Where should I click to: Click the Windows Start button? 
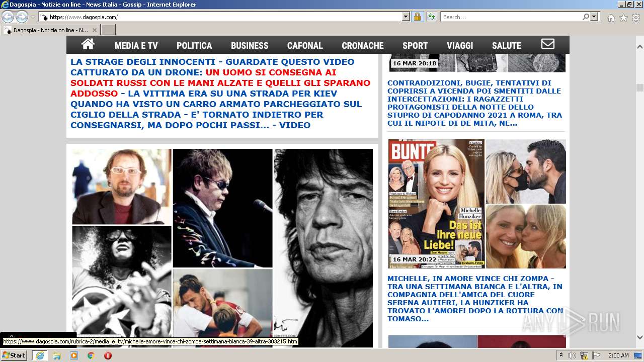point(14,355)
